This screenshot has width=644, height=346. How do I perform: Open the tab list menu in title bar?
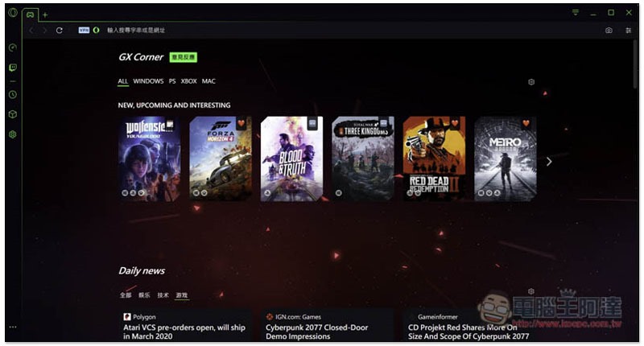[576, 13]
